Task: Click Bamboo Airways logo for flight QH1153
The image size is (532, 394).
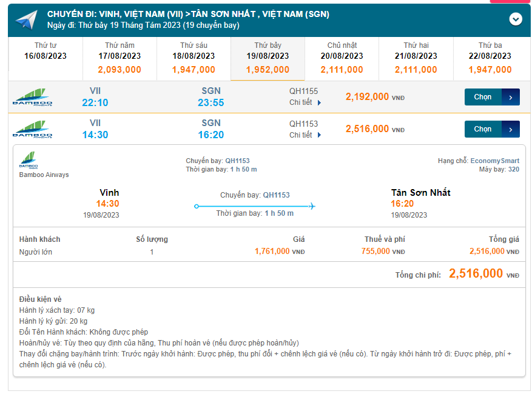Action: 32,129
